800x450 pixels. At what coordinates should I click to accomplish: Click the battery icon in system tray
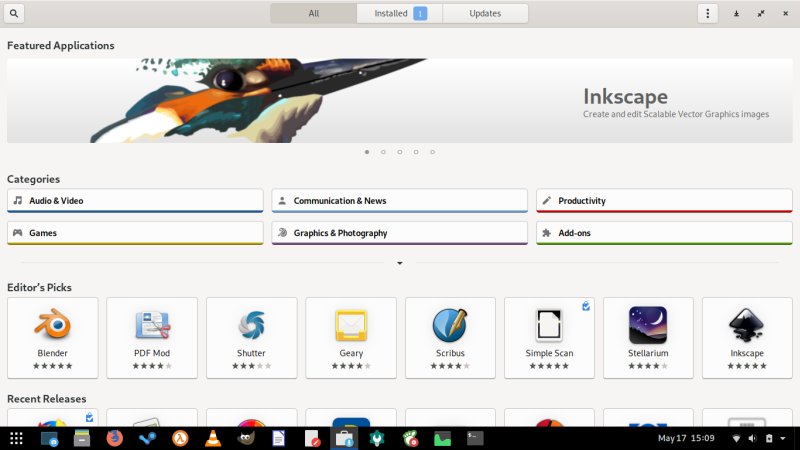pyautogui.click(x=769, y=438)
